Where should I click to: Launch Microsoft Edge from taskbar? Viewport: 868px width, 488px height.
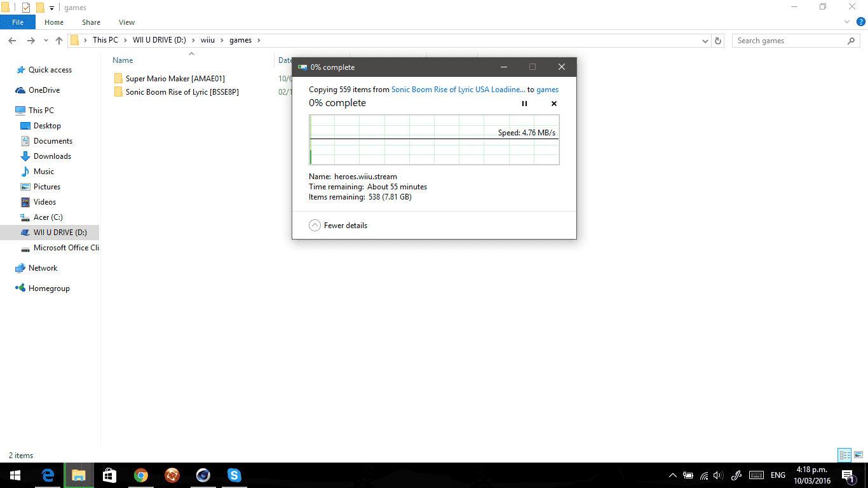tap(47, 475)
